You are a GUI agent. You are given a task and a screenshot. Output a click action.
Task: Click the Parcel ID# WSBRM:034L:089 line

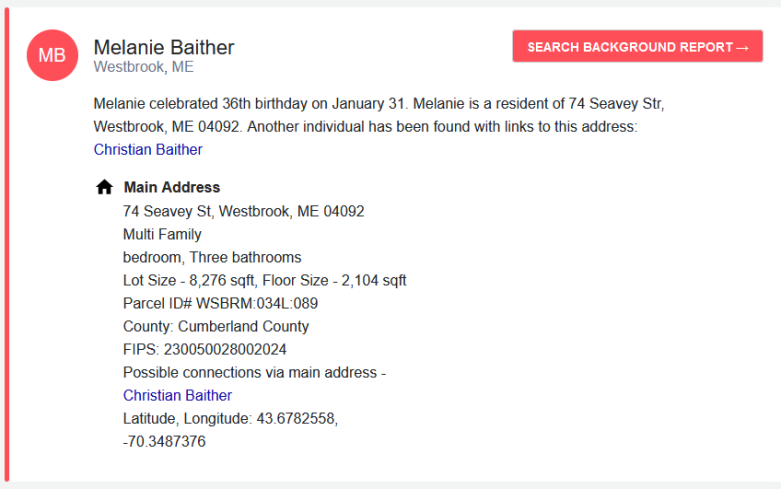pos(220,303)
